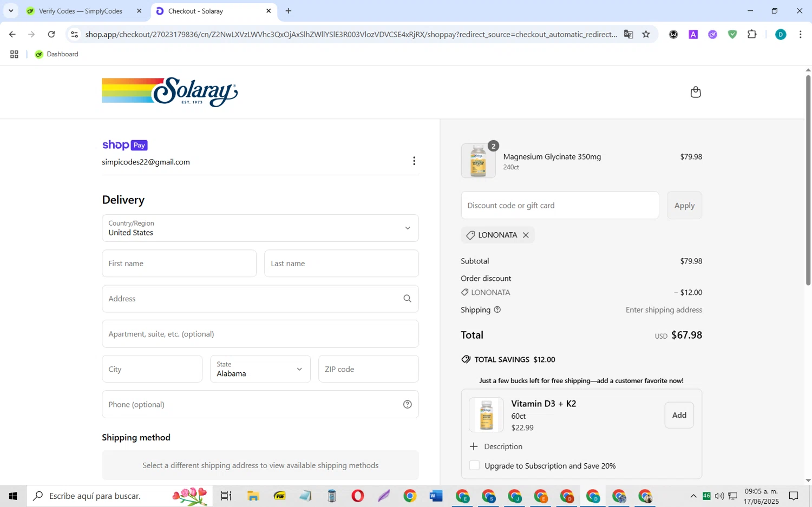
Task: Click the address search magnifier icon
Action: click(x=407, y=299)
